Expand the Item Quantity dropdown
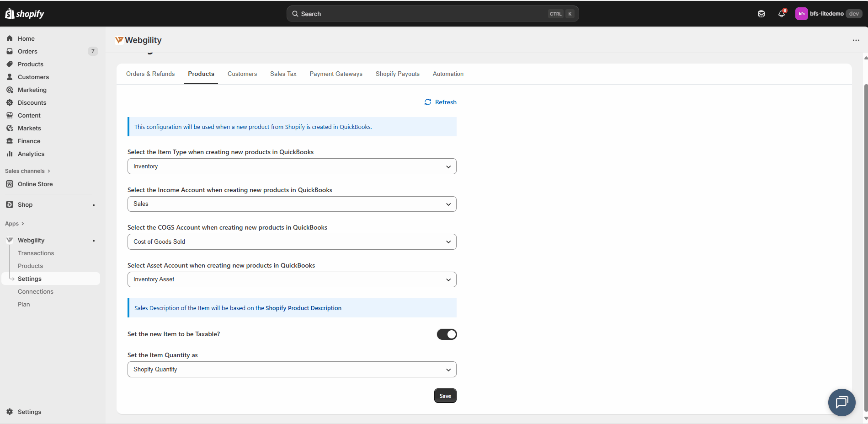 tap(292, 370)
